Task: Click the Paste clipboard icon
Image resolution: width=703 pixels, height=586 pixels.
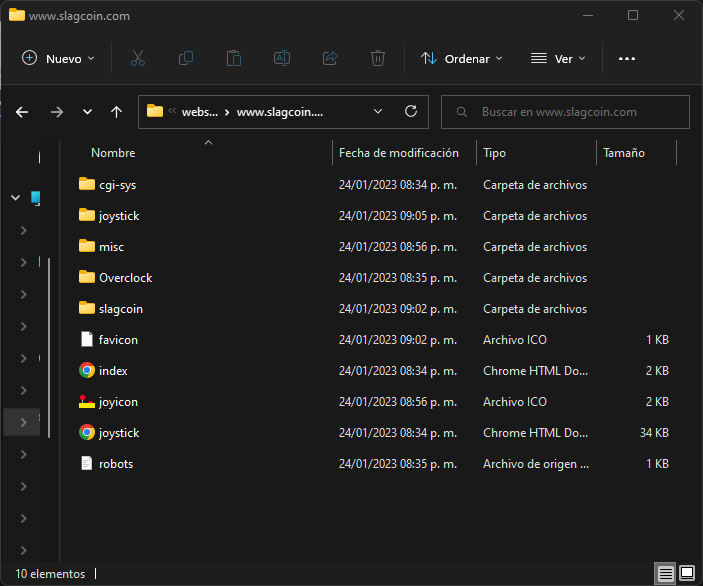Action: point(234,58)
